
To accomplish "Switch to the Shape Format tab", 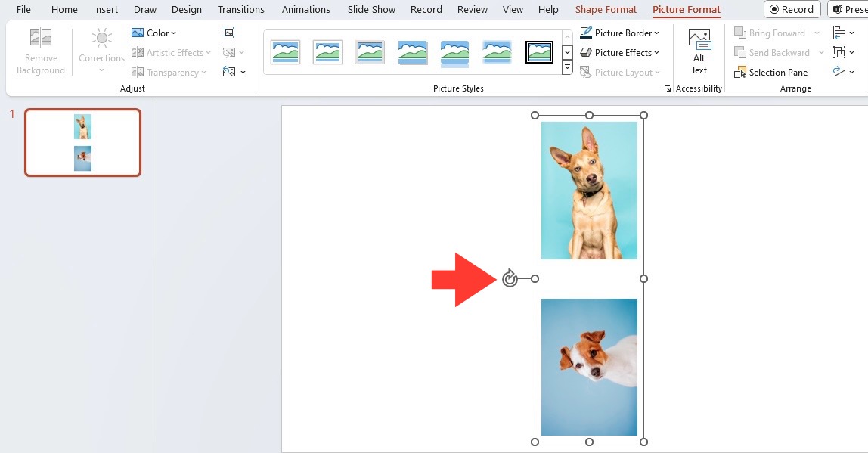I will [606, 9].
